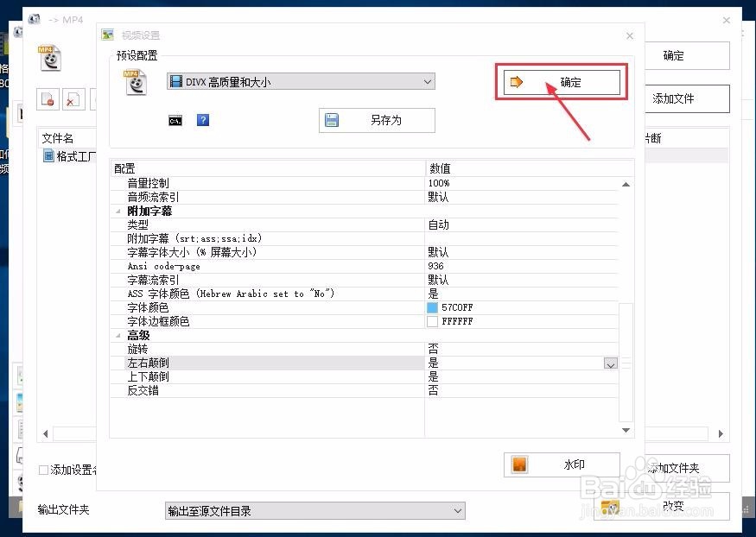This screenshot has height=537, width=756.
Task: Click the command-line parameters icon
Action: click(x=175, y=121)
